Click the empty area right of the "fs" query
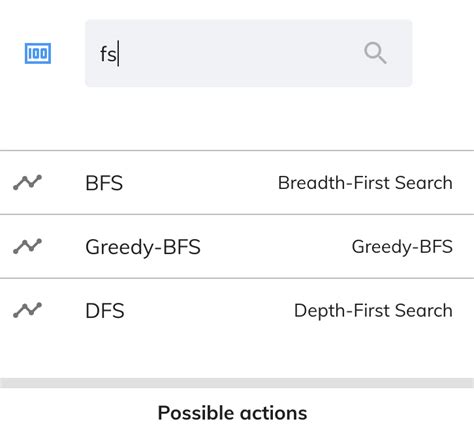The image size is (474, 430). 240,53
